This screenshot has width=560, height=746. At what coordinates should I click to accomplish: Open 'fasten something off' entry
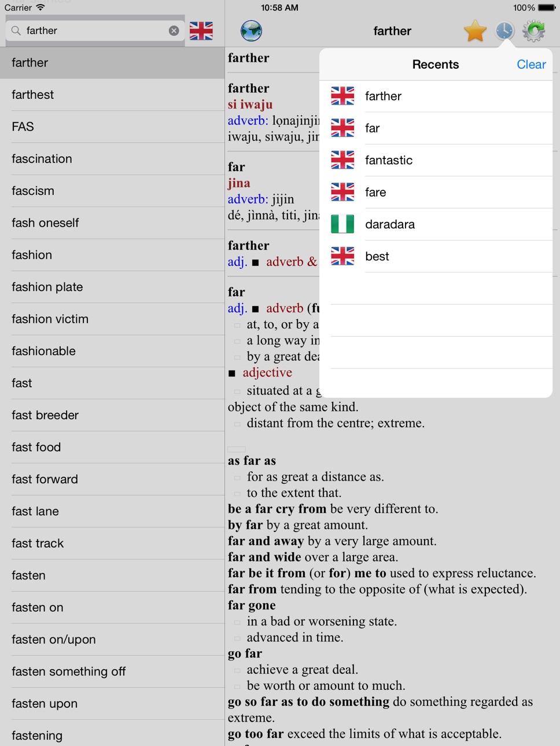coord(112,671)
